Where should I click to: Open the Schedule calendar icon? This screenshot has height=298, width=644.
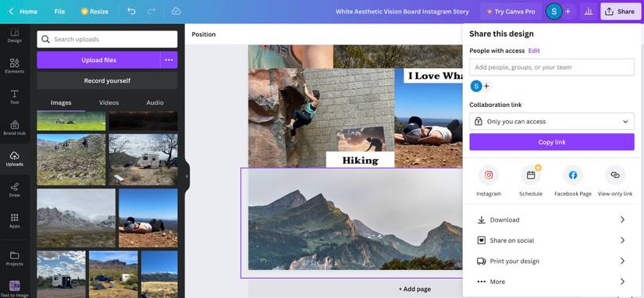click(x=531, y=176)
